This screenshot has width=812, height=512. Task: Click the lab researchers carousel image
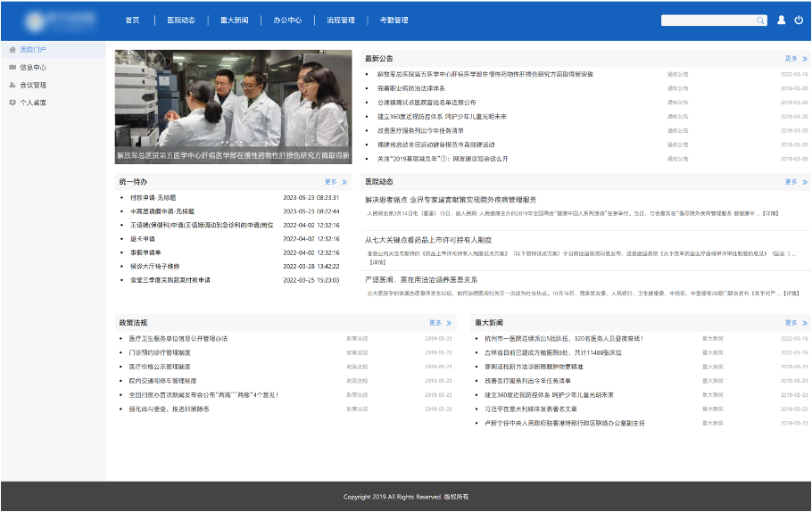coord(234,107)
